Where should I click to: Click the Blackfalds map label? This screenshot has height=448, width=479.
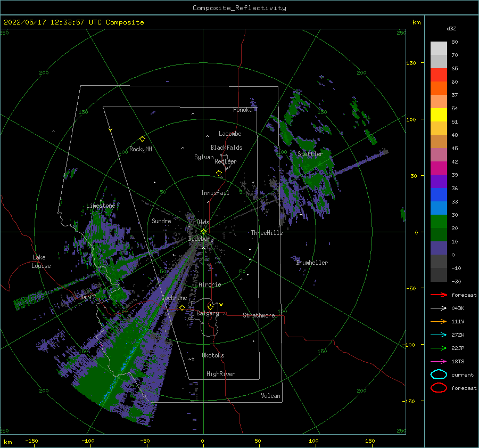pos(226,148)
